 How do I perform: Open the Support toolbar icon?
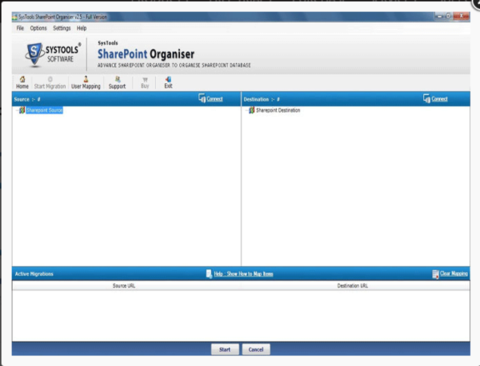coord(117,79)
